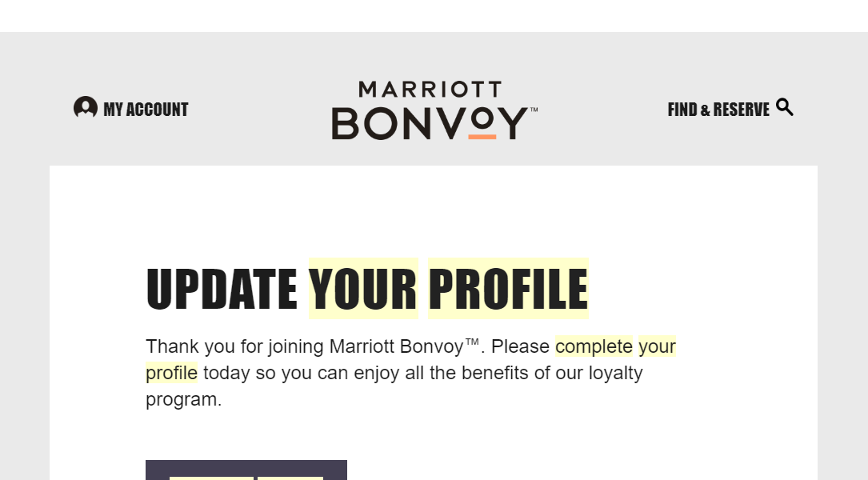Click the magnifying glass search icon

pos(785,107)
